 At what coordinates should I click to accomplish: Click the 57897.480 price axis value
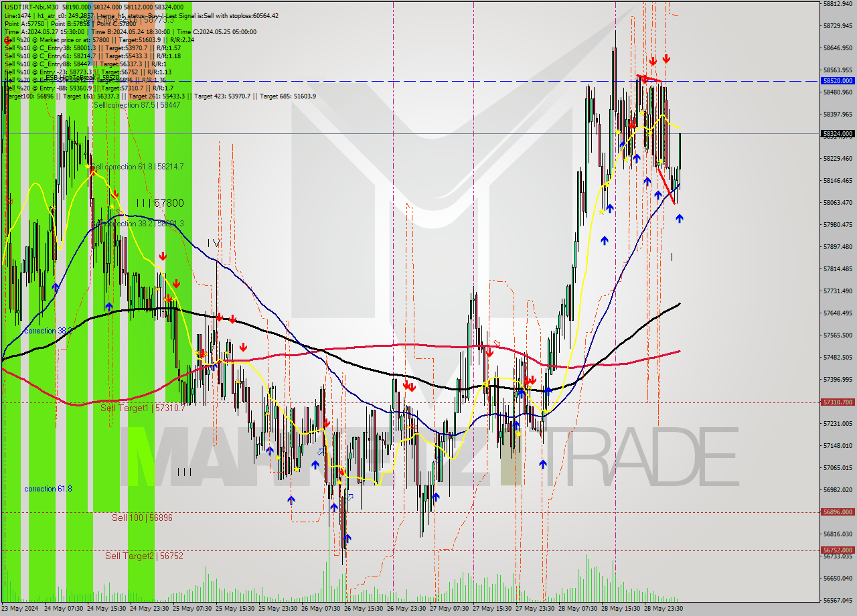[838, 246]
